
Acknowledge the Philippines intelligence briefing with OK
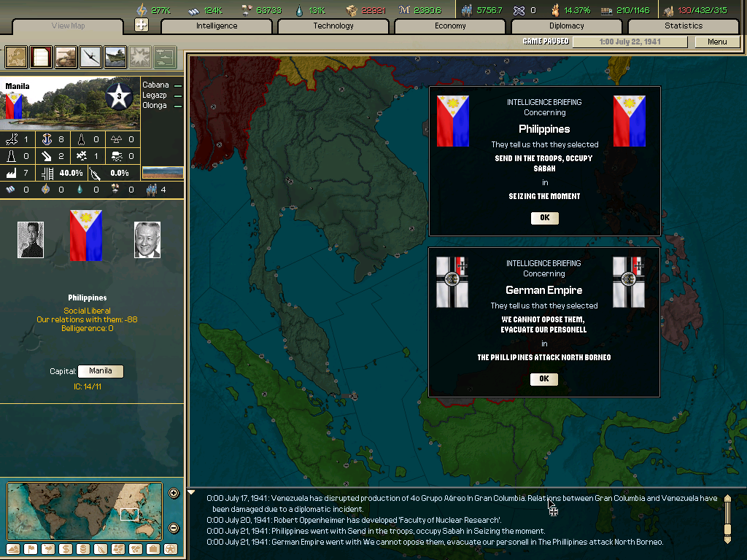coord(544,217)
